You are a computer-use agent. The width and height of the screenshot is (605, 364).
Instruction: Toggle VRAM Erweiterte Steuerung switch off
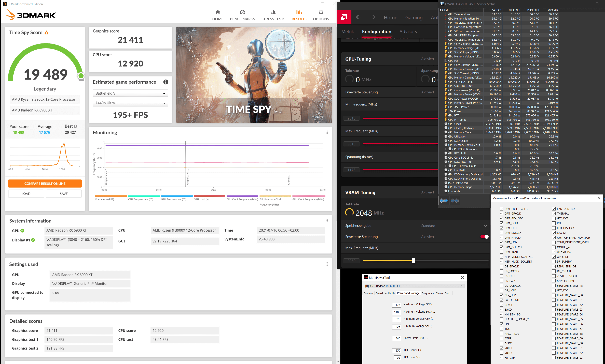click(484, 237)
